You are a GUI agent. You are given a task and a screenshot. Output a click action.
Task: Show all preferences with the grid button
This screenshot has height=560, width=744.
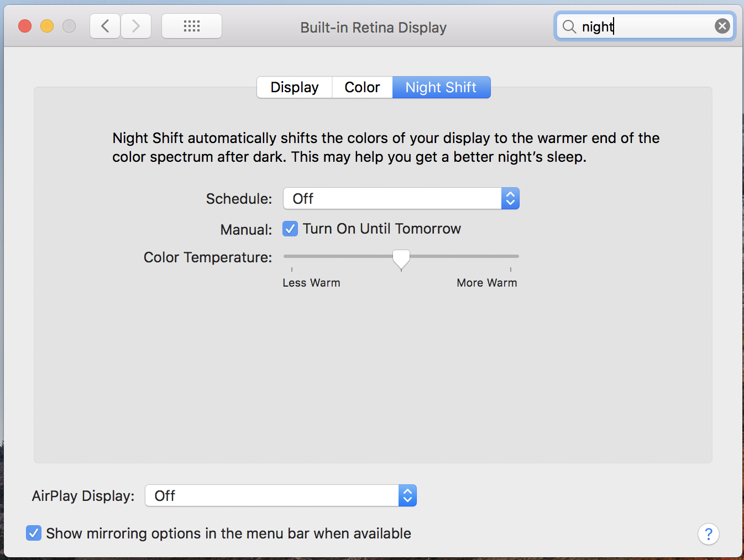pyautogui.click(x=192, y=26)
